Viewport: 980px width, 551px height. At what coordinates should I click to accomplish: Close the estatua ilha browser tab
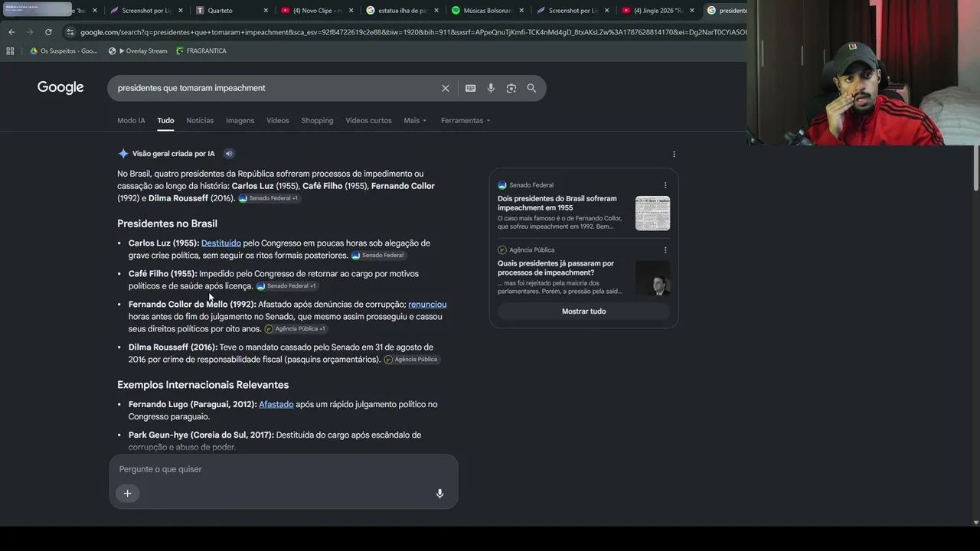(437, 11)
